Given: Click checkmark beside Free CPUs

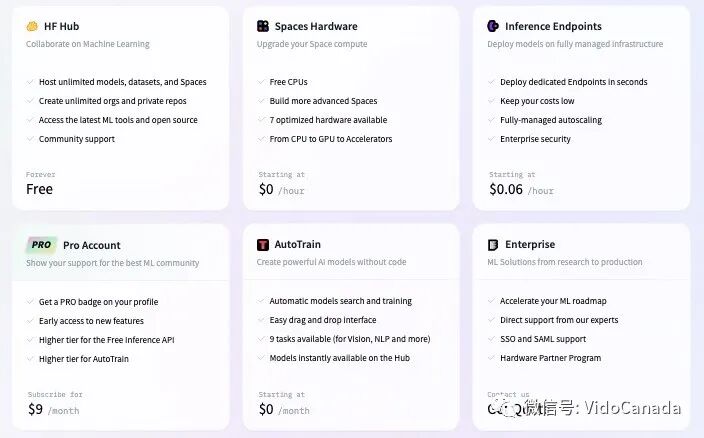Looking at the screenshot, I should 260,82.
